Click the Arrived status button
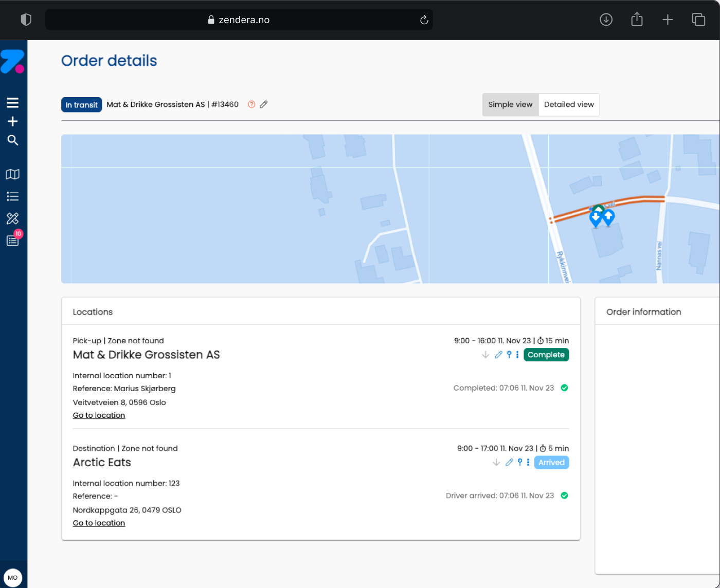 (551, 463)
